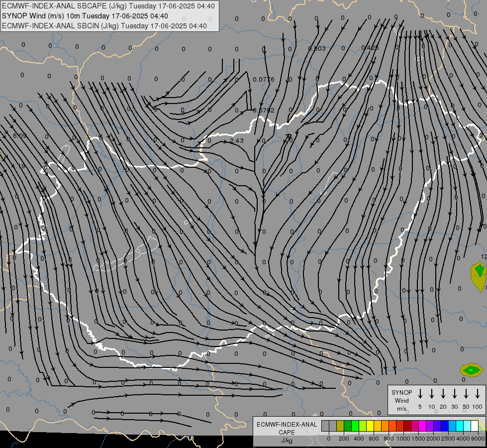Click the 10 label in wind legend
Viewport: 487px width, 448px height.
pos(432,407)
